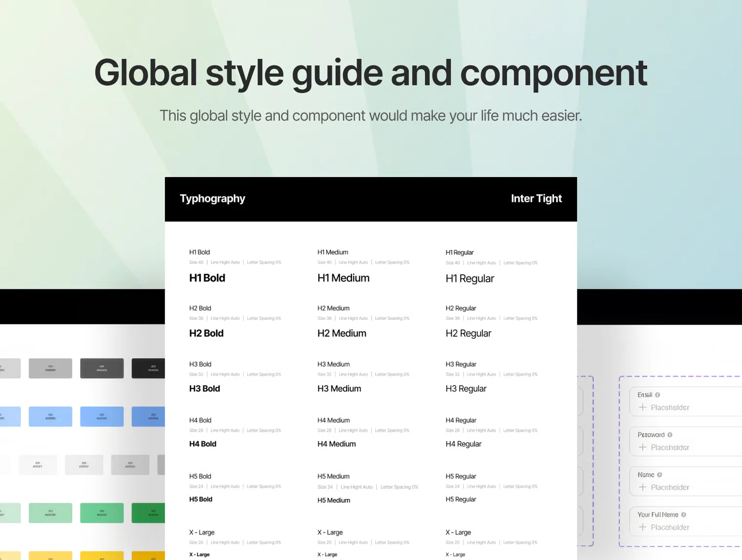Click the small H3 Medium label above specs

pyautogui.click(x=333, y=364)
